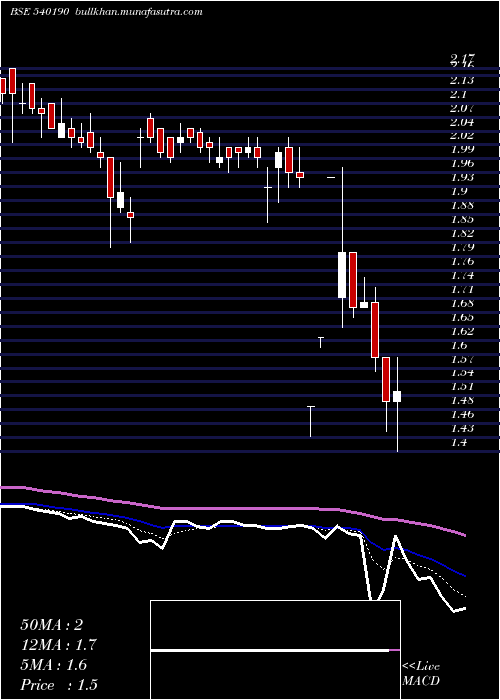Click the 12MA : 1.7 readout
The image size is (500, 700).
tap(58, 645)
